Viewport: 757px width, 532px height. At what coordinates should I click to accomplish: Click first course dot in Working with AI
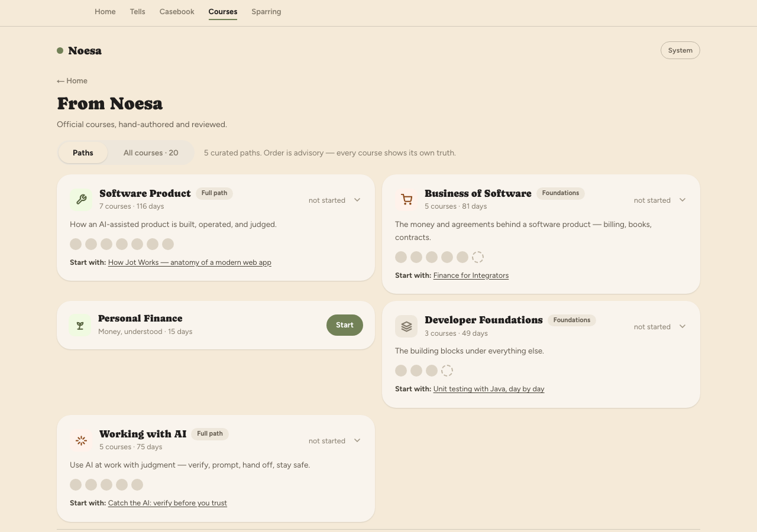click(x=76, y=485)
